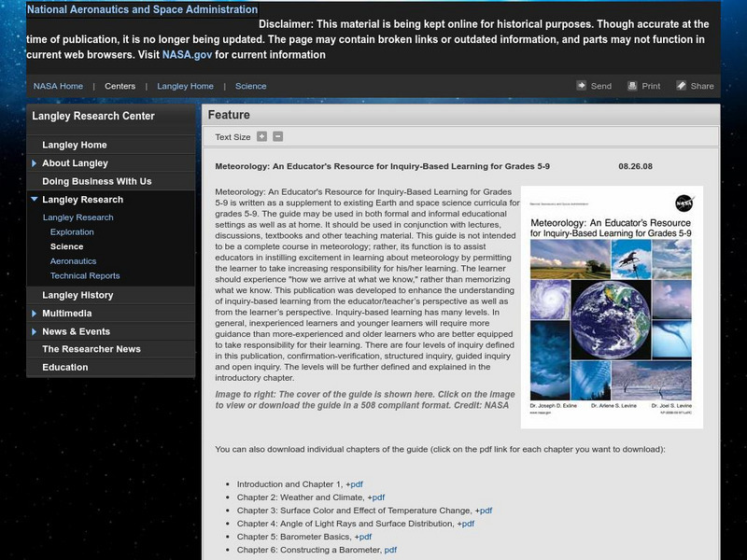The width and height of the screenshot is (747, 560).
Task: Download Introduction and Chapter 1 pdf
Action: [357, 484]
